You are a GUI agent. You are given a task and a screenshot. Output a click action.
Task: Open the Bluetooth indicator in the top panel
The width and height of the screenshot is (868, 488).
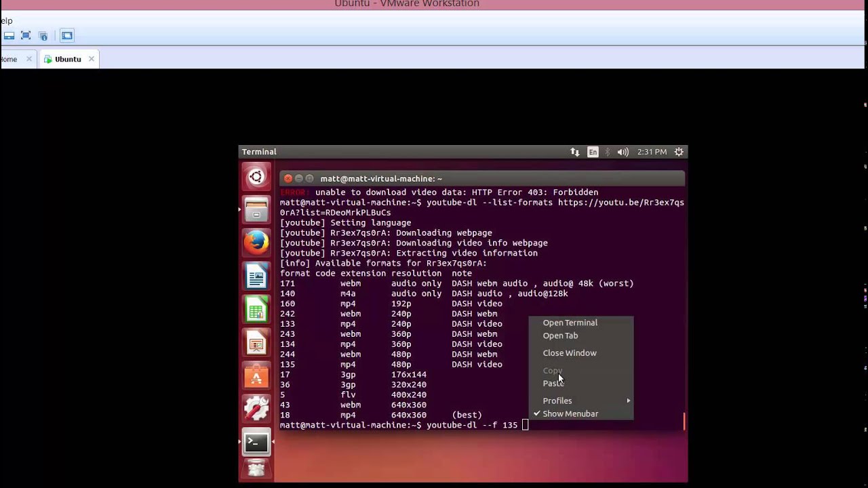(608, 152)
